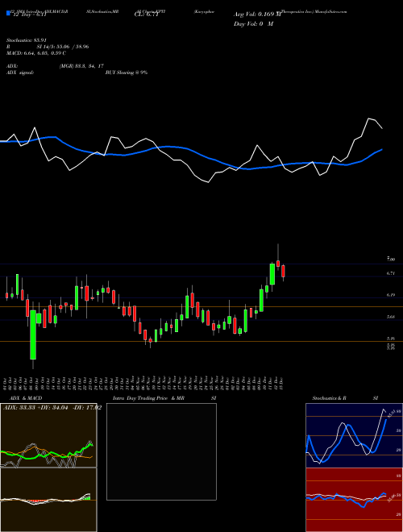The width and height of the screenshot is (403, 532).
Task: Open the red RSI chart panel
Action: click(x=354, y=500)
